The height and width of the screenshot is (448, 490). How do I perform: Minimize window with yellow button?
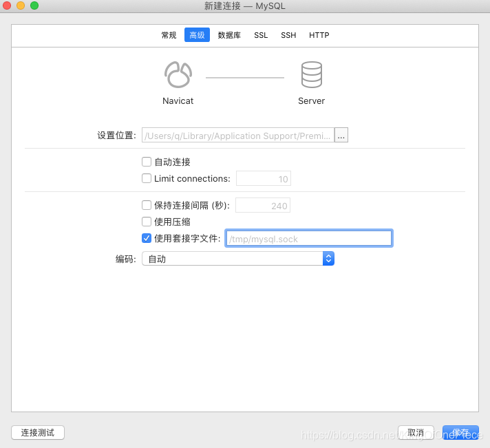click(21, 6)
